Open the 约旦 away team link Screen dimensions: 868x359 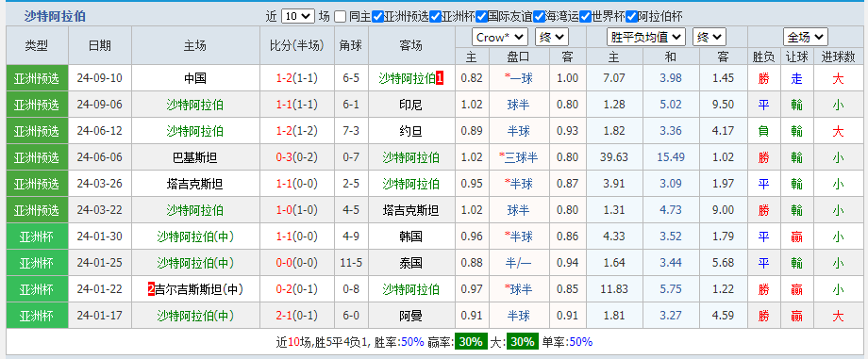point(410,131)
